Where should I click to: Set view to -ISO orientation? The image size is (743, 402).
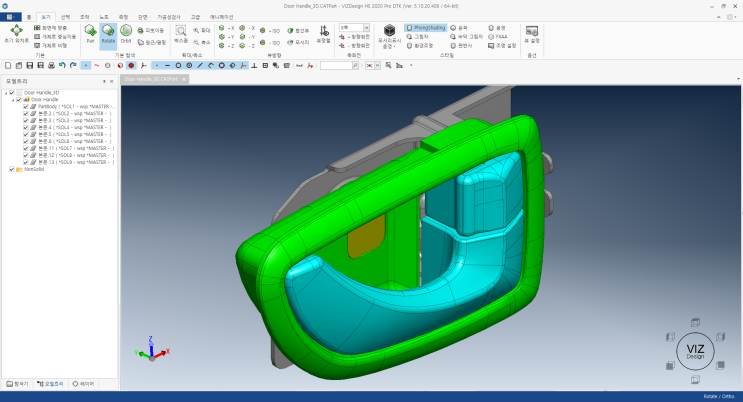(270, 43)
